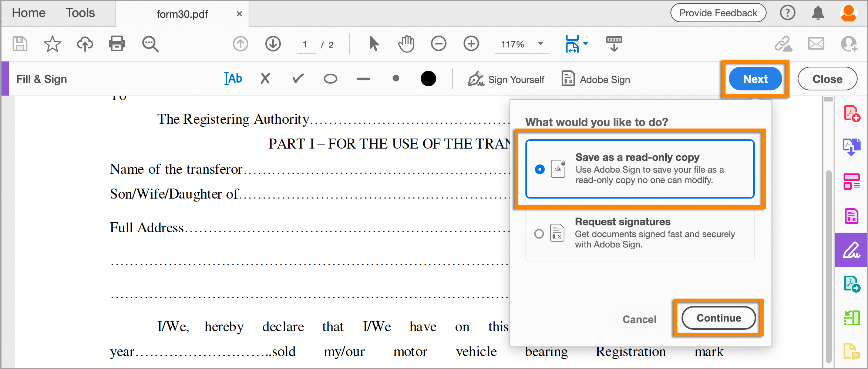Click Sign Yourself option
The image size is (868, 369).
[x=506, y=79]
